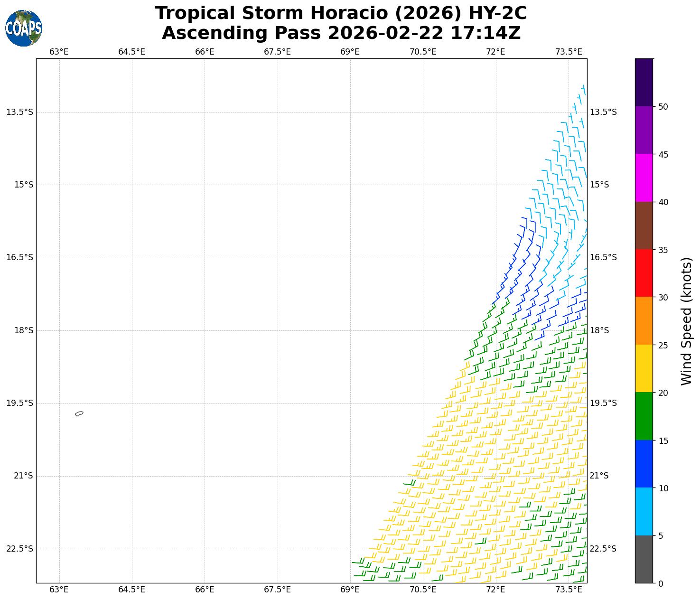Image resolution: width=700 pixels, height=600 pixels.
Task: Click the 21°S label on the right axis
Action: (599, 476)
